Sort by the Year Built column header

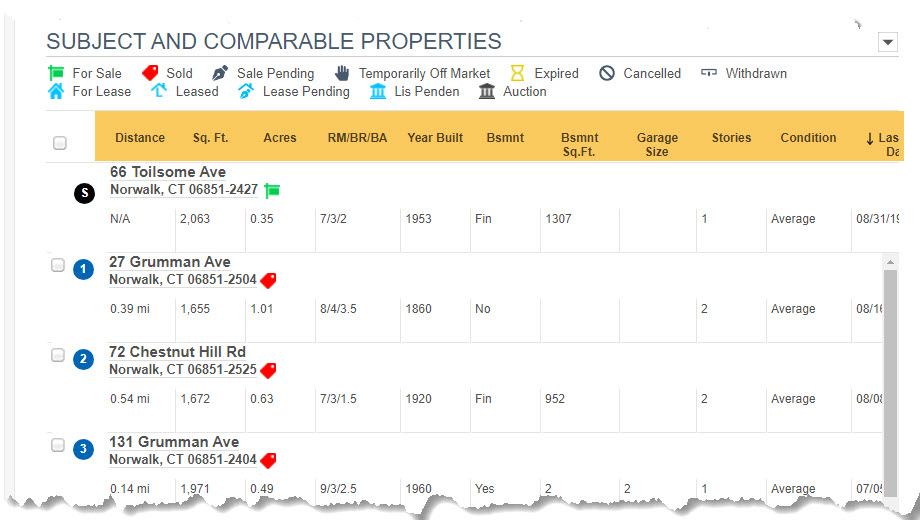[x=435, y=138]
